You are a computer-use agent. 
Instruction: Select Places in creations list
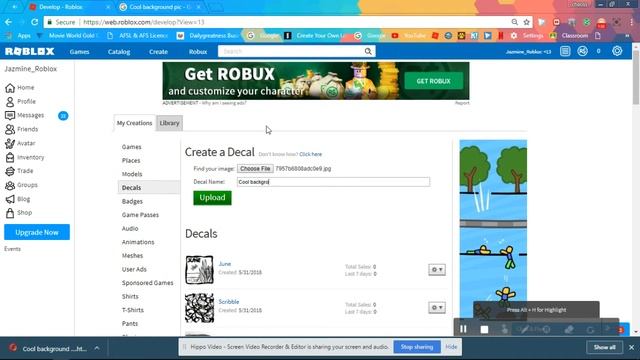click(131, 161)
